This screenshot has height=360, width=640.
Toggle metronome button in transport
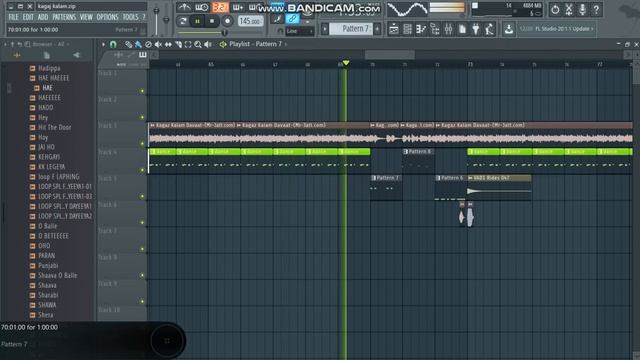pyautogui.click(x=184, y=7)
